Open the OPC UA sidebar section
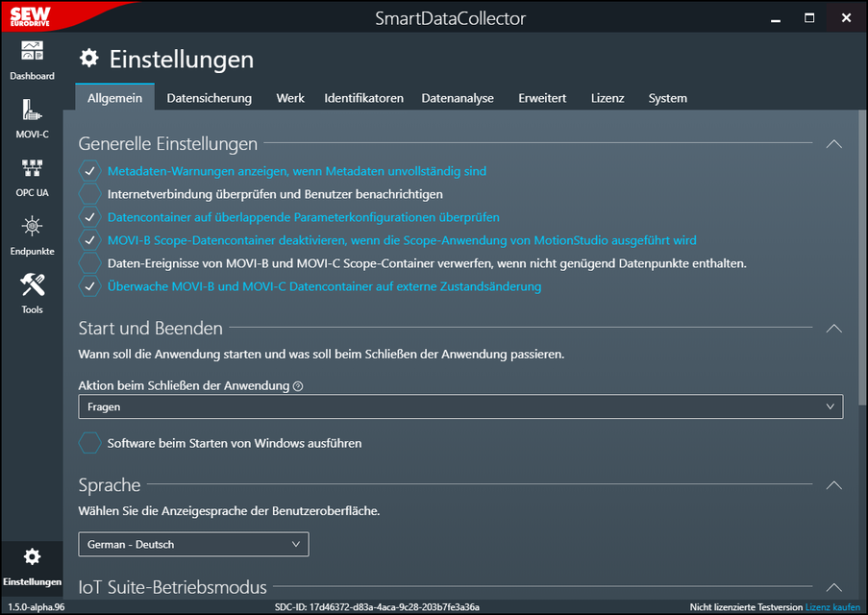This screenshot has width=868, height=615. [x=32, y=176]
